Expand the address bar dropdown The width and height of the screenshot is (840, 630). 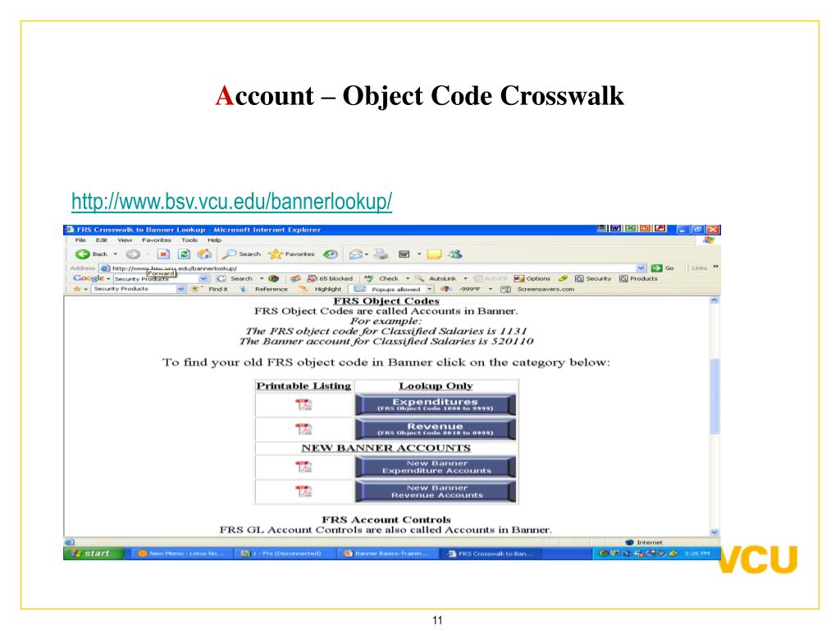pos(641,268)
